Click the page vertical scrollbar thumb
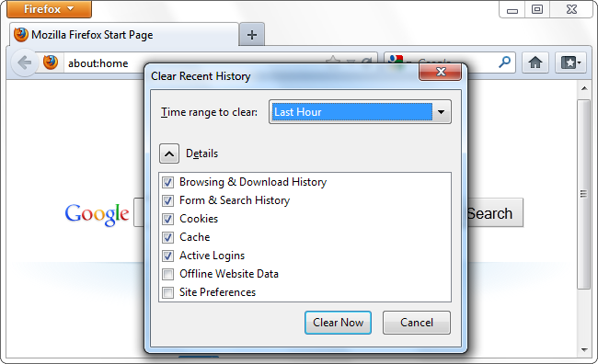The image size is (598, 364). click(583, 194)
